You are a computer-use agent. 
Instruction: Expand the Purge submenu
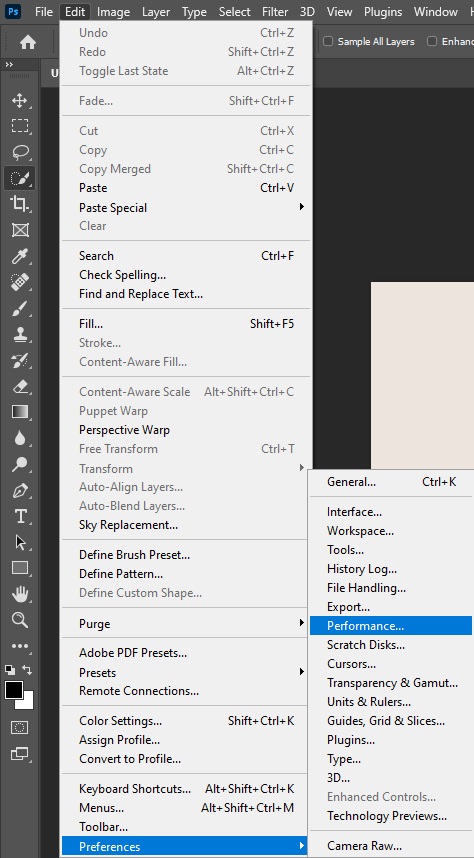(186, 623)
